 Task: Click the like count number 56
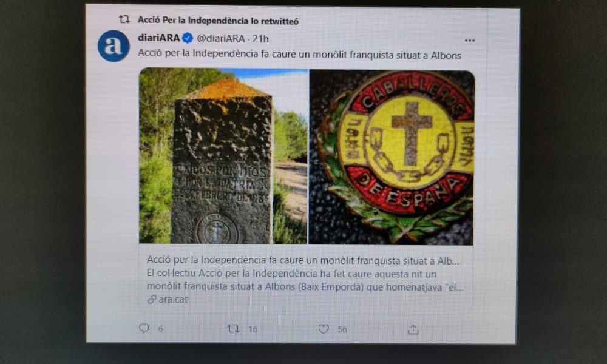pos(342,329)
